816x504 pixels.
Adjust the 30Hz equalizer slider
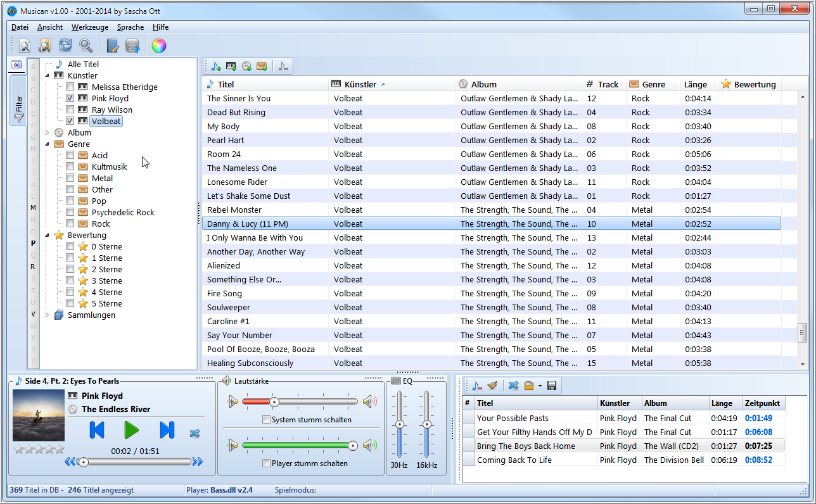coord(399,424)
